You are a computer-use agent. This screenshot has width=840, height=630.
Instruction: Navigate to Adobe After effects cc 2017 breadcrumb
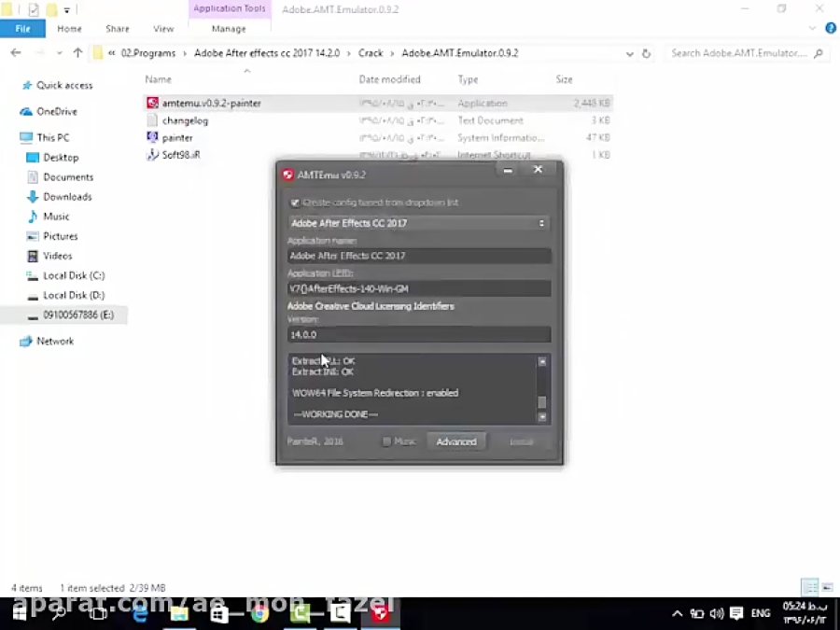pyautogui.click(x=267, y=53)
